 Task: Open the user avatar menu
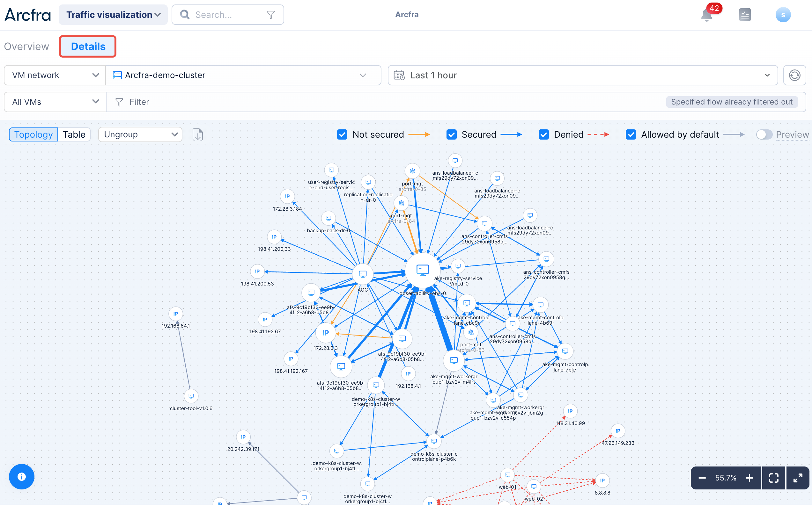(783, 15)
